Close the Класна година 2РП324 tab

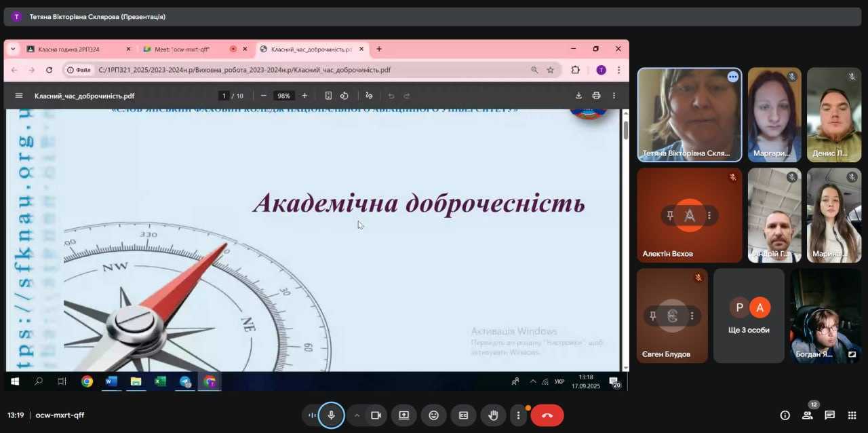pyautogui.click(x=128, y=49)
